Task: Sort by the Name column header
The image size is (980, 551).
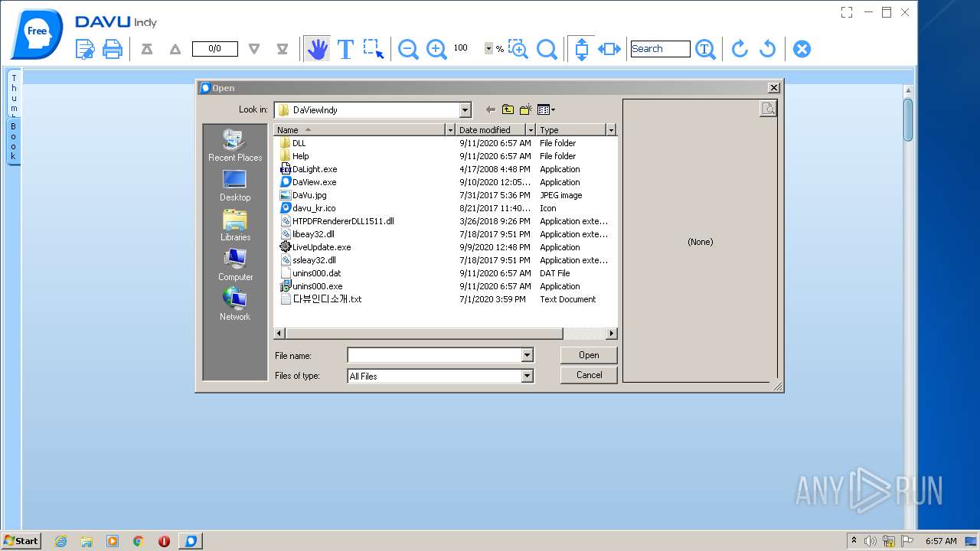Action: pos(359,130)
